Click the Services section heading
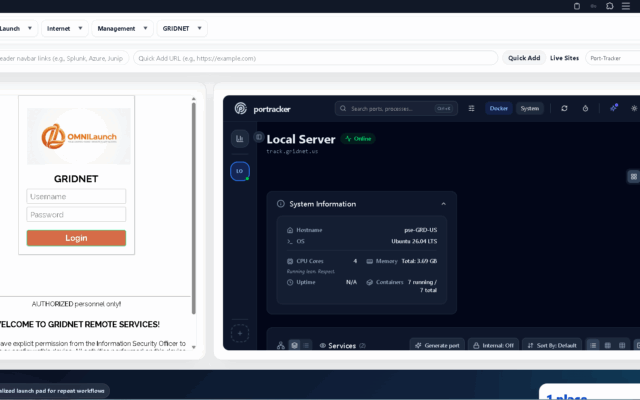 (x=342, y=346)
